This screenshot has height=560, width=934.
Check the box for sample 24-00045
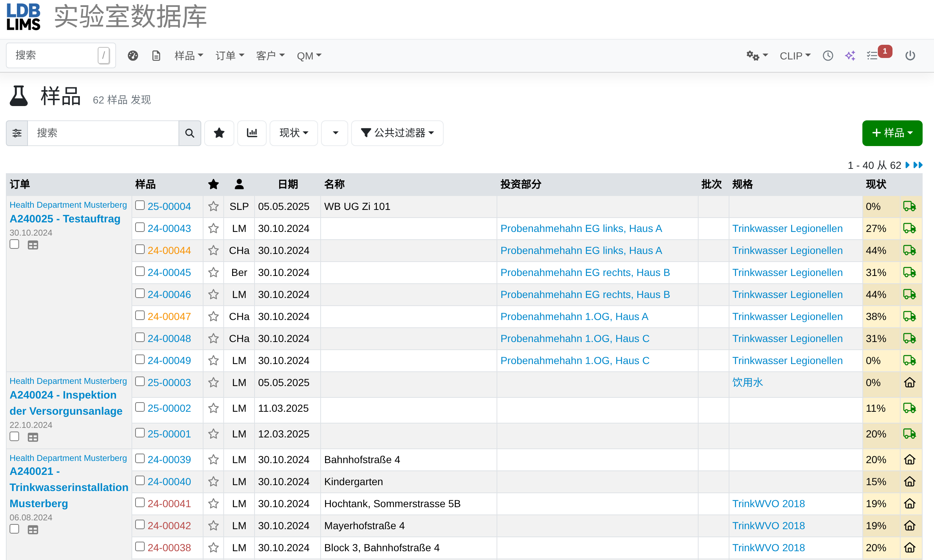[x=140, y=271]
